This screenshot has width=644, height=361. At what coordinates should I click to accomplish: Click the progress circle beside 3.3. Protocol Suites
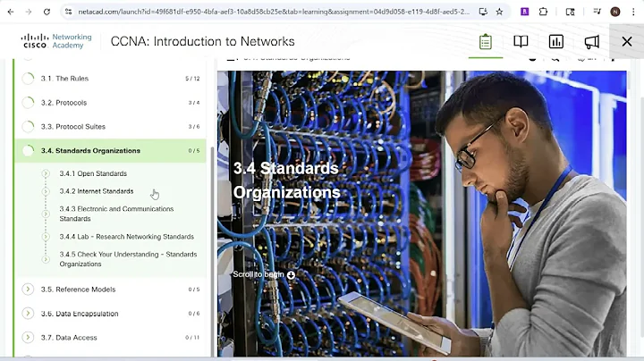point(28,126)
